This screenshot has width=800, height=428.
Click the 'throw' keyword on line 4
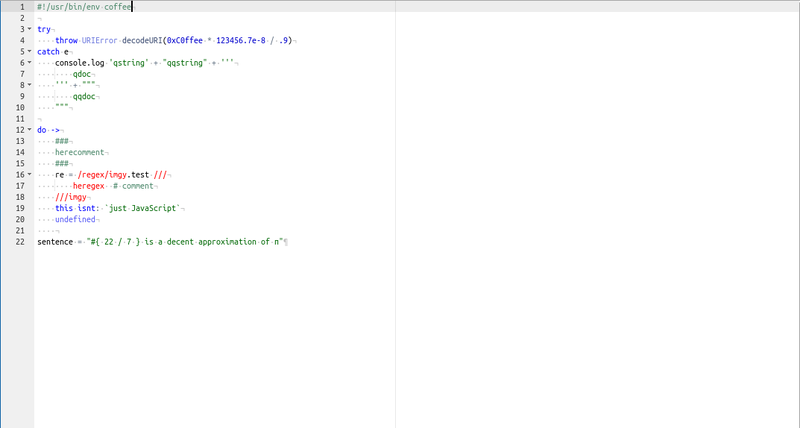[x=66, y=40]
